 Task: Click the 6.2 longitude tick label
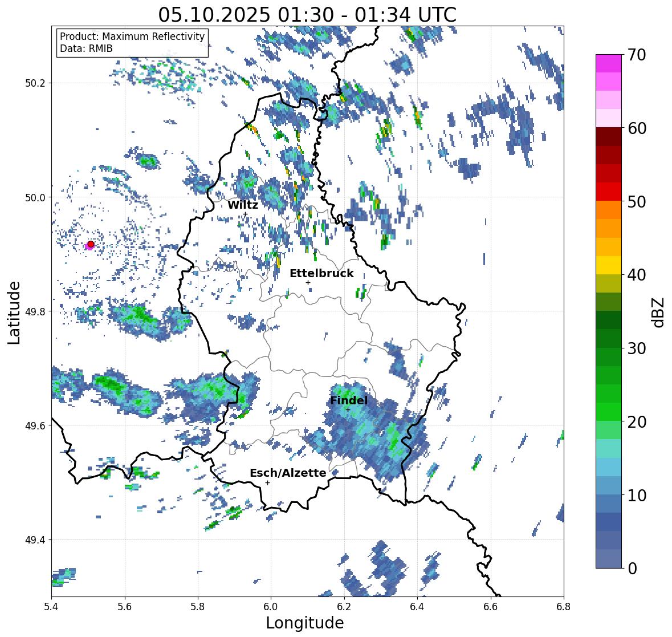pos(344,607)
